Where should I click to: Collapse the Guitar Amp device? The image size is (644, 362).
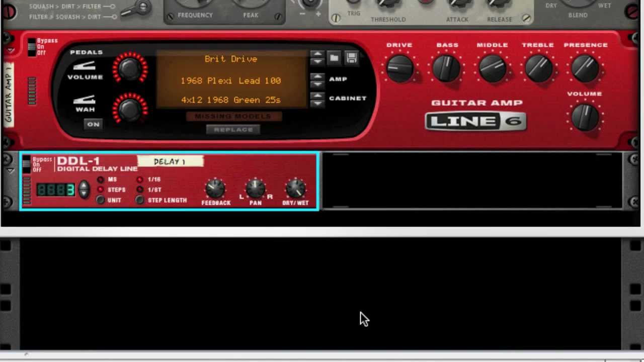point(11,51)
